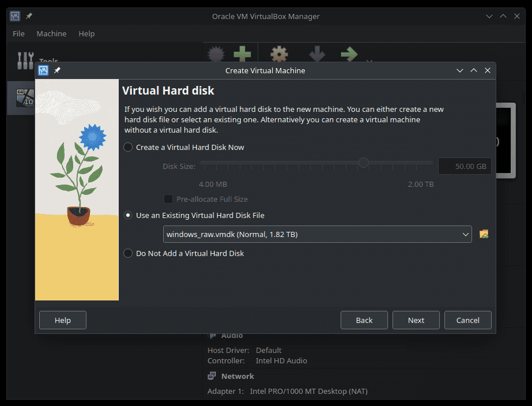
Task: Click the New machine starburst icon
Action: 216,55
